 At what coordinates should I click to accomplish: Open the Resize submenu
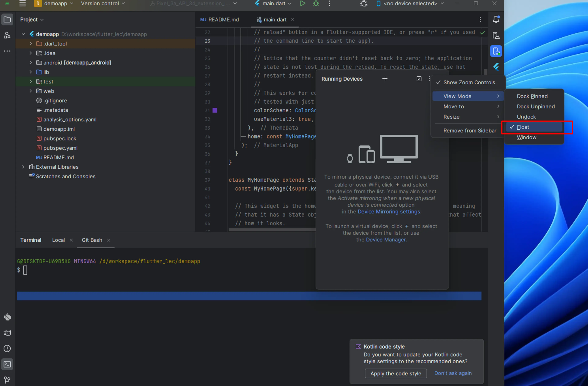[468, 117]
